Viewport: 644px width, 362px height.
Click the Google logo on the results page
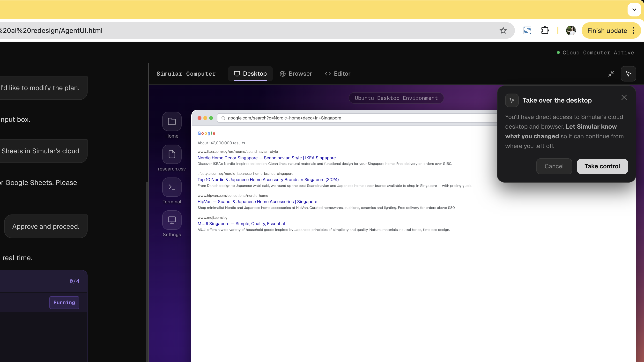coord(206,133)
